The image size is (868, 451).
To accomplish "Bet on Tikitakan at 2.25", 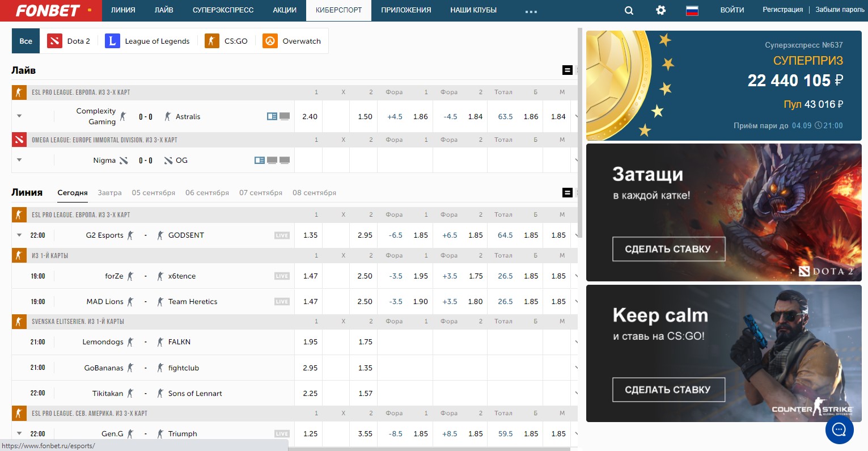I will pos(310,394).
